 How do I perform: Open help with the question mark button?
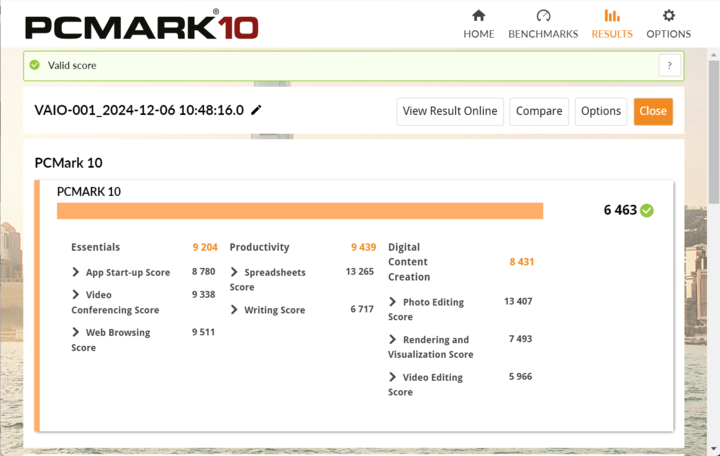click(669, 66)
